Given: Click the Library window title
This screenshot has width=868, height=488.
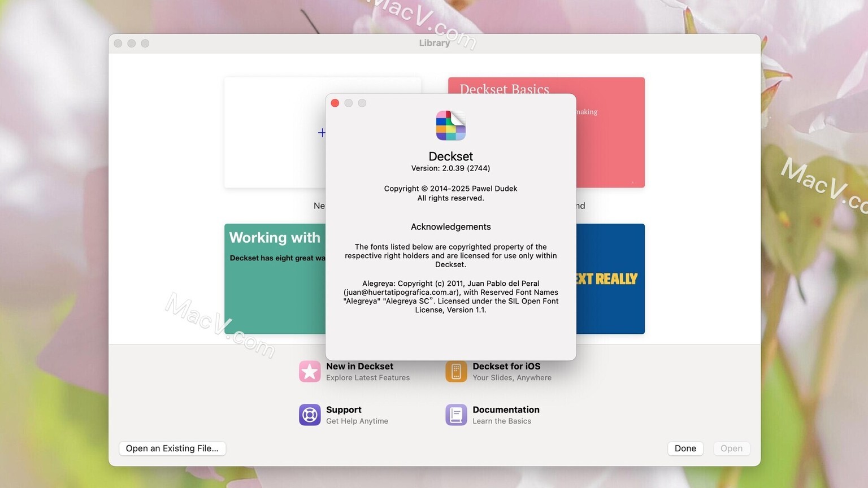Looking at the screenshot, I should (x=435, y=43).
